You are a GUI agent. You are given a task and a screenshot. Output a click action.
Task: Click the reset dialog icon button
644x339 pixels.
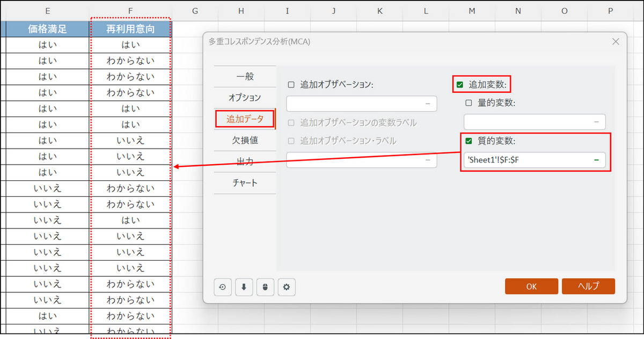point(222,287)
